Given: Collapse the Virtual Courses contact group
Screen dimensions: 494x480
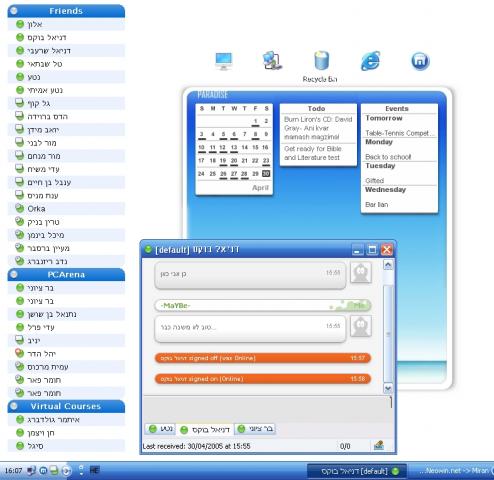Looking at the screenshot, I should pyautogui.click(x=14, y=406).
